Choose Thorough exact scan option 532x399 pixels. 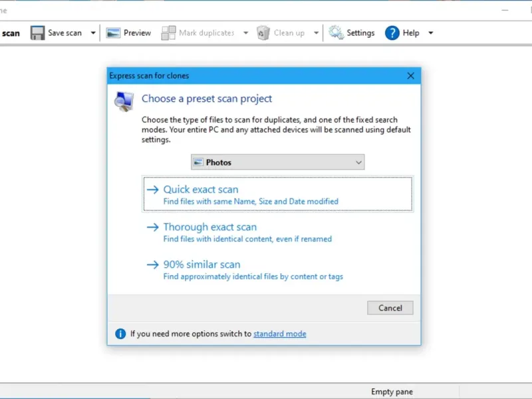pyautogui.click(x=277, y=232)
